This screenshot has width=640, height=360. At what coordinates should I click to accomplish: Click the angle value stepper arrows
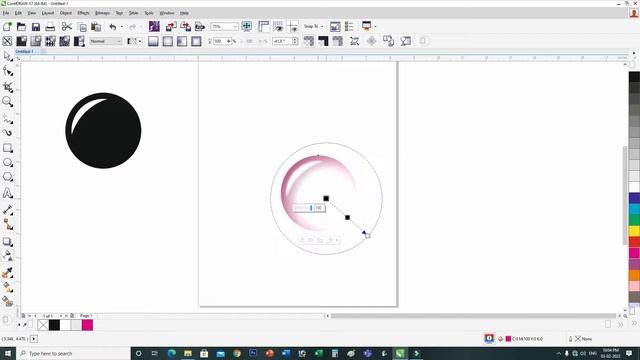[295, 41]
